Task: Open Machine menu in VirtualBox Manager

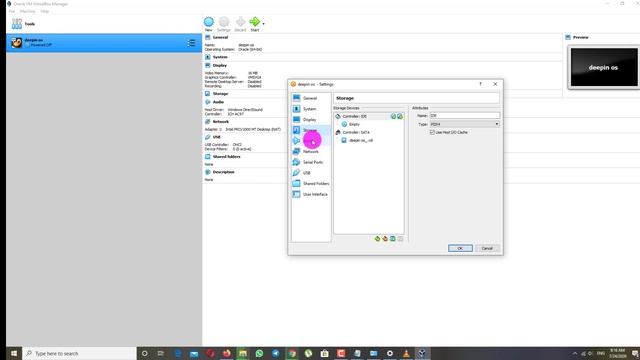Action: coord(28,11)
